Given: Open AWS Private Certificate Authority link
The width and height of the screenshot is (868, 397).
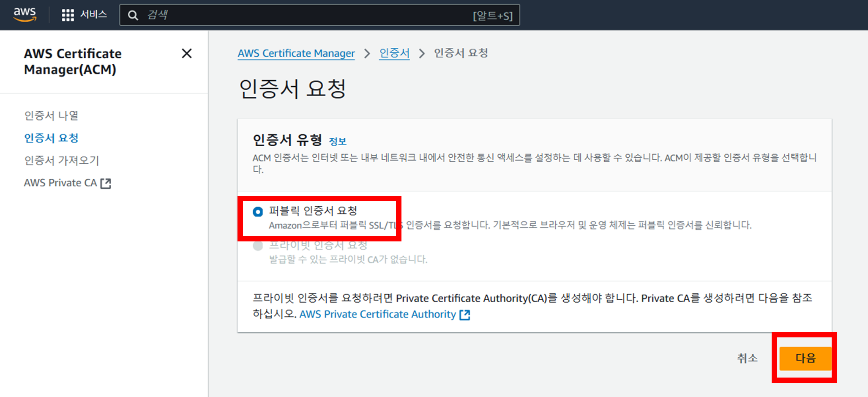Looking at the screenshot, I should [x=378, y=314].
